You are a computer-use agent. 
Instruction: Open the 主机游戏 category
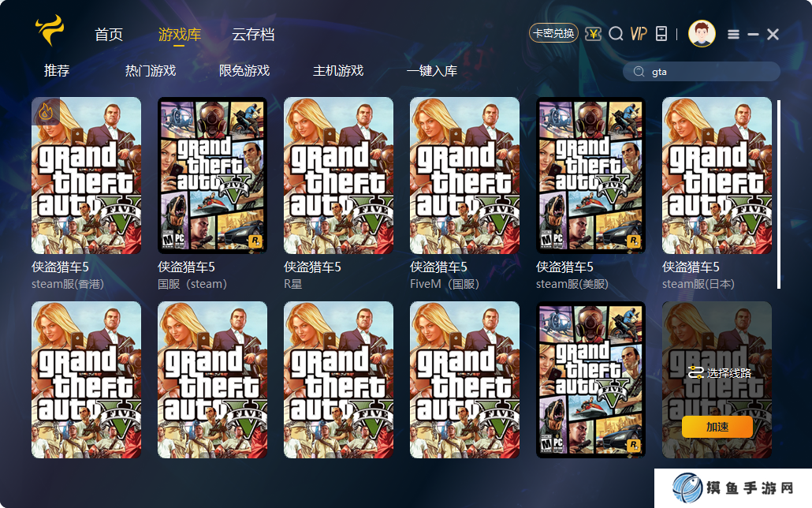338,70
